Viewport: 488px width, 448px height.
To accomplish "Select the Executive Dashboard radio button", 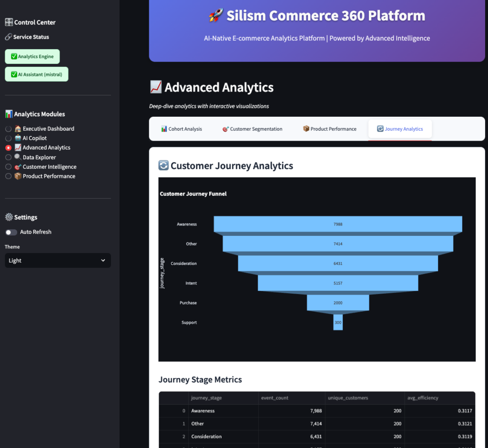I will [8, 129].
